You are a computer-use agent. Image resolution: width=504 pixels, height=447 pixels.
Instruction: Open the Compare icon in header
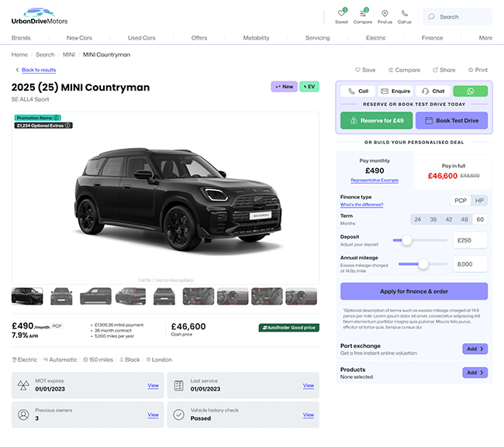pos(363,13)
